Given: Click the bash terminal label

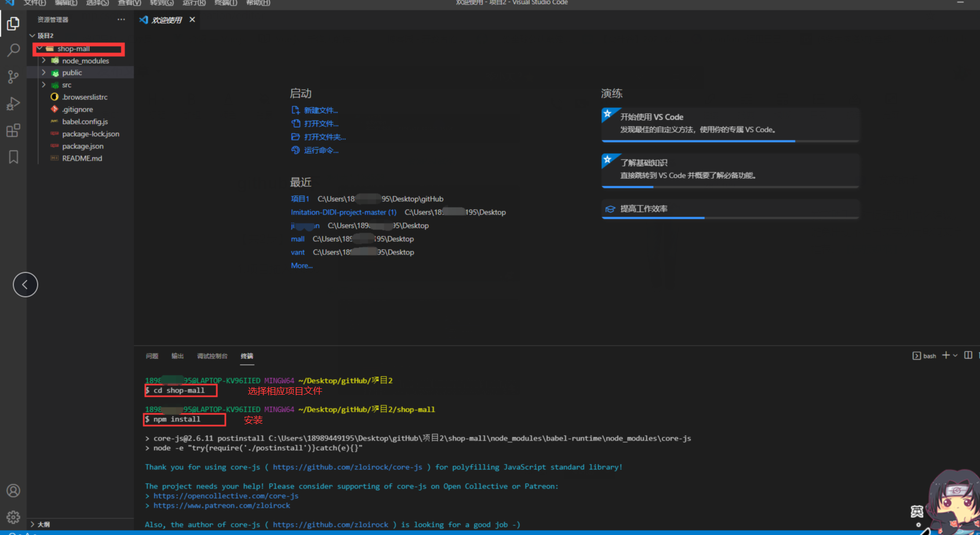Looking at the screenshot, I should (930, 356).
